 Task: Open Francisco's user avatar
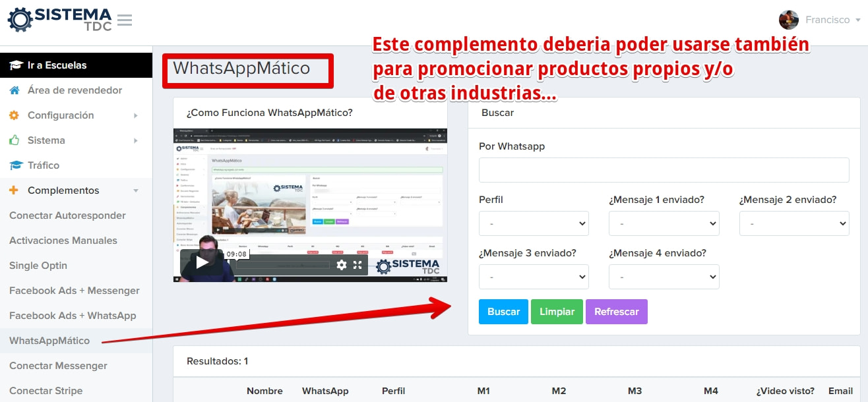coord(789,20)
